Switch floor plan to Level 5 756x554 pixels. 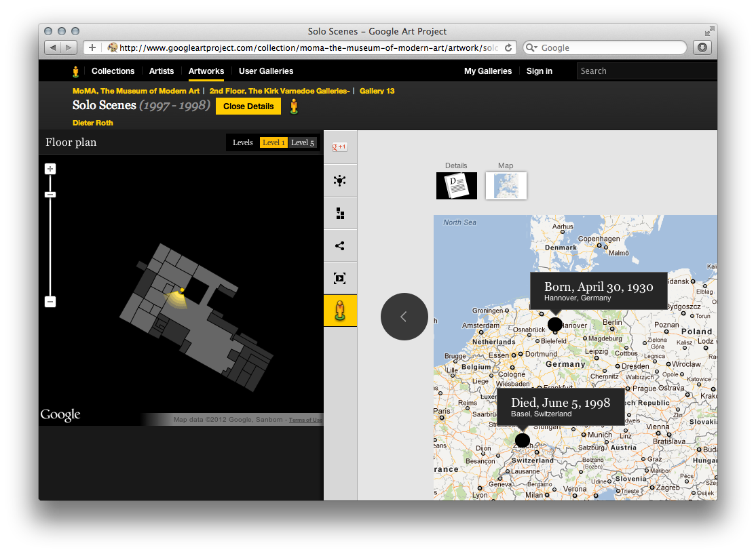(303, 142)
